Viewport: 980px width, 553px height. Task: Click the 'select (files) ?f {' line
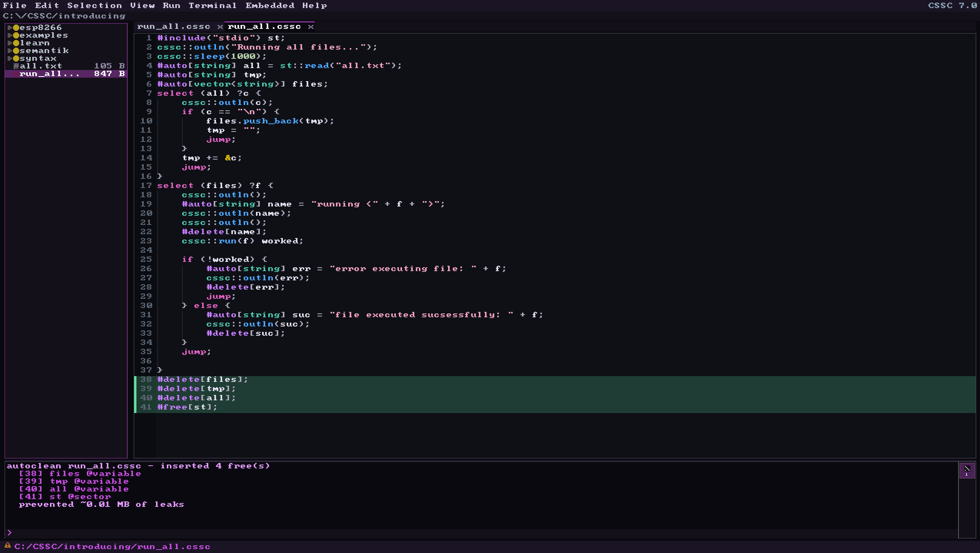click(x=215, y=185)
